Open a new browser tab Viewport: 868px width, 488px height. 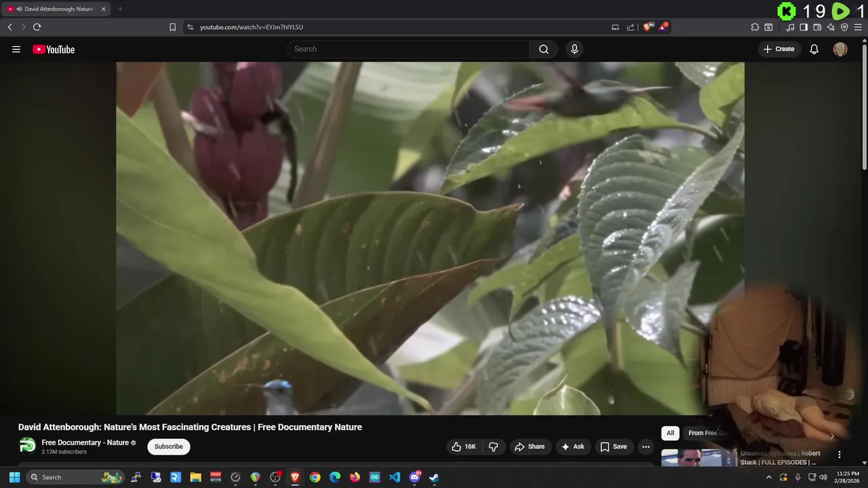coord(120,9)
